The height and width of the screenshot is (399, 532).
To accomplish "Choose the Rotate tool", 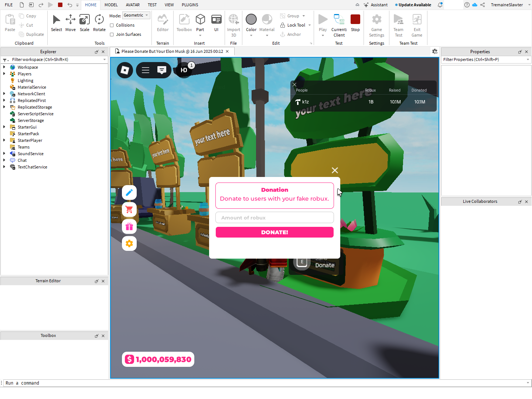I will (99, 23).
